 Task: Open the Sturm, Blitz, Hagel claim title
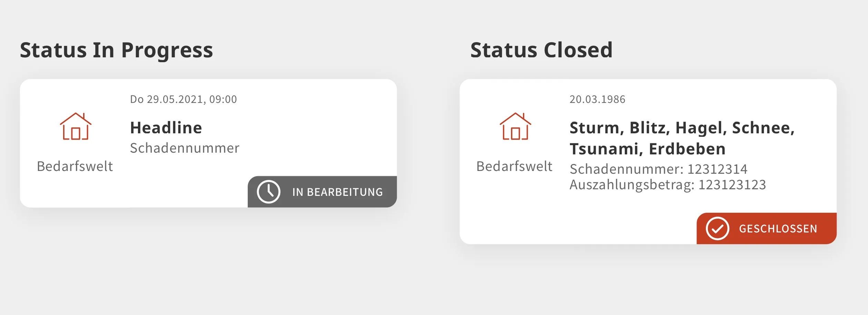[682, 128]
